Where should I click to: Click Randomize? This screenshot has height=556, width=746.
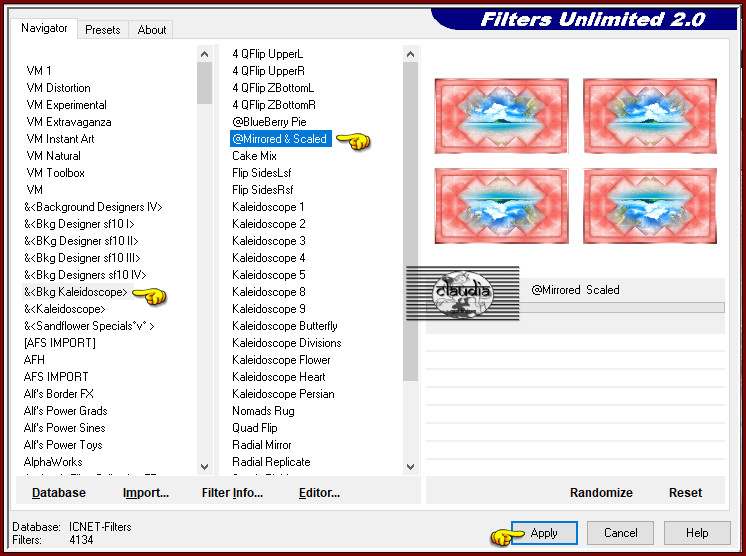click(x=601, y=493)
